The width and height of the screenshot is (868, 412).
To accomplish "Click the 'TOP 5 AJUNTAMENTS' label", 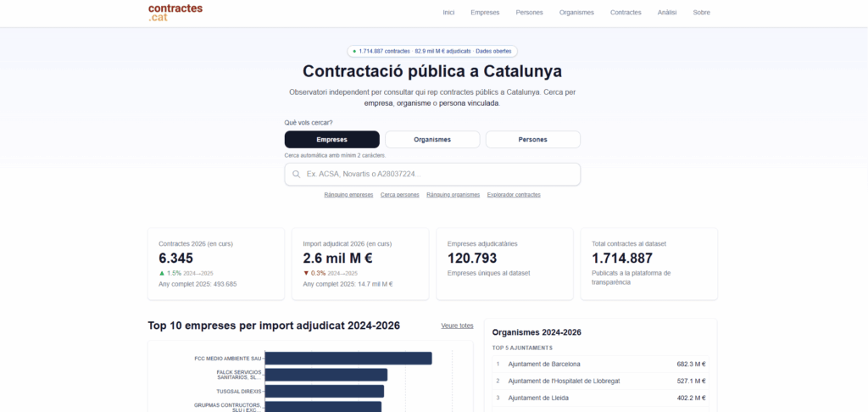I will (522, 348).
